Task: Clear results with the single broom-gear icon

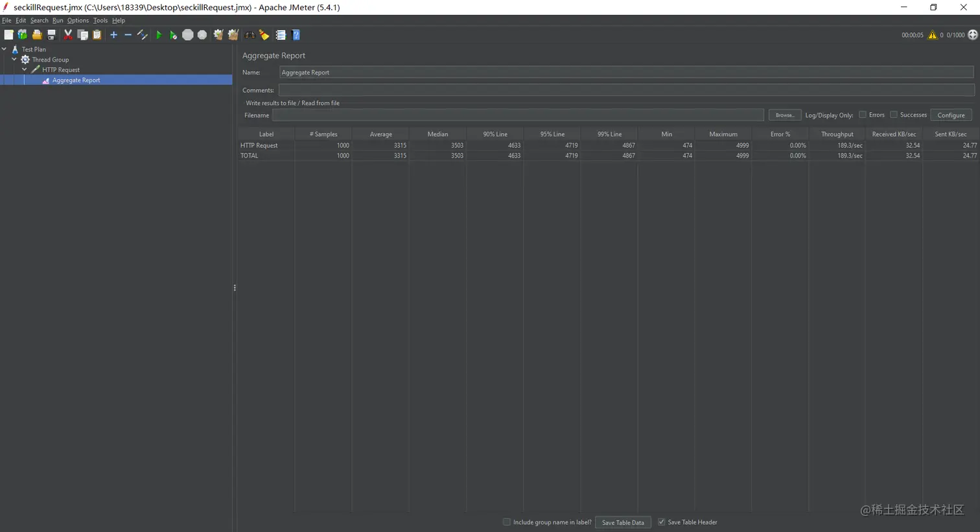Action: click(x=218, y=35)
